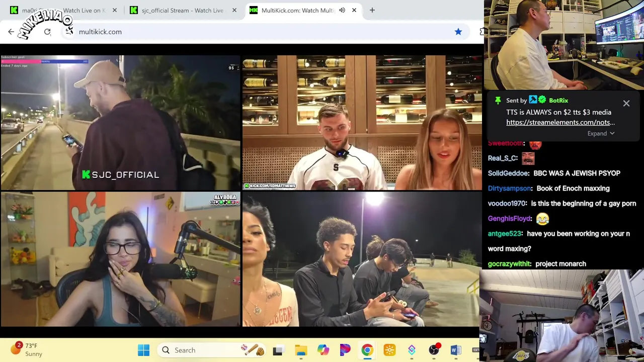Screen dimensions: 644x362
Task: Open Microsoft Word from the taskbar
Action: coord(456,350)
